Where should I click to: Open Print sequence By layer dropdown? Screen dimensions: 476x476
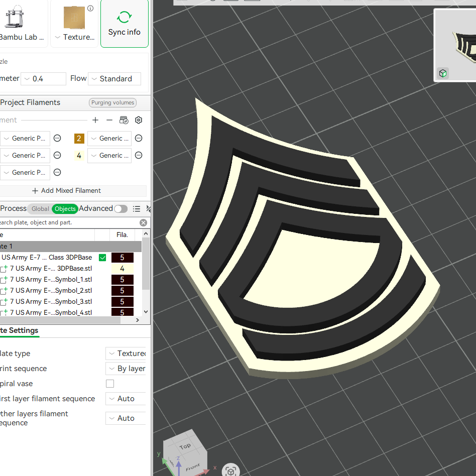tap(126, 369)
